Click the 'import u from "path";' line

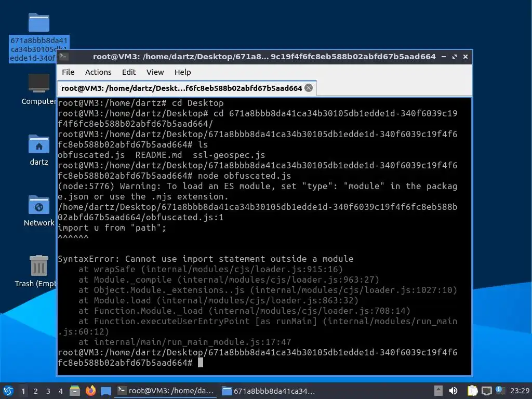(x=112, y=228)
